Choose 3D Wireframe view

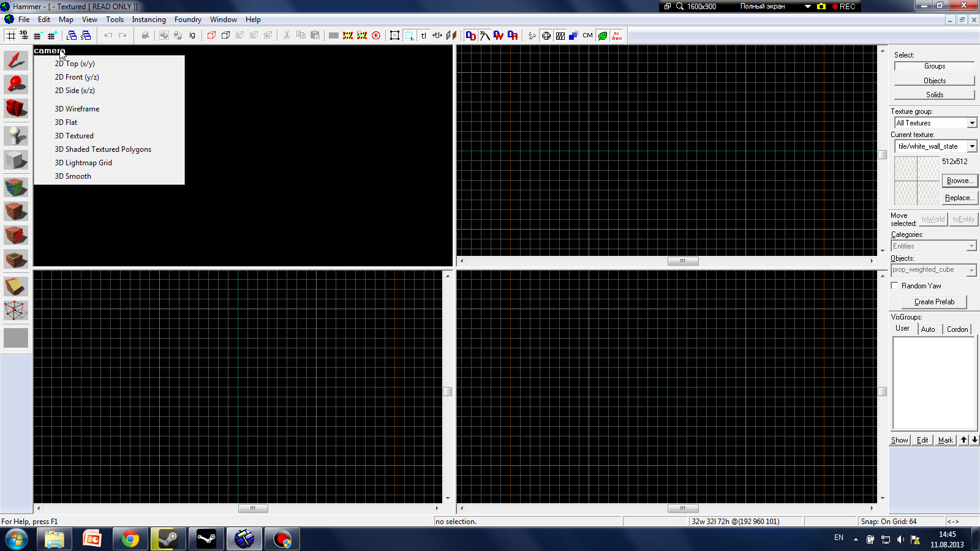(x=109, y=109)
